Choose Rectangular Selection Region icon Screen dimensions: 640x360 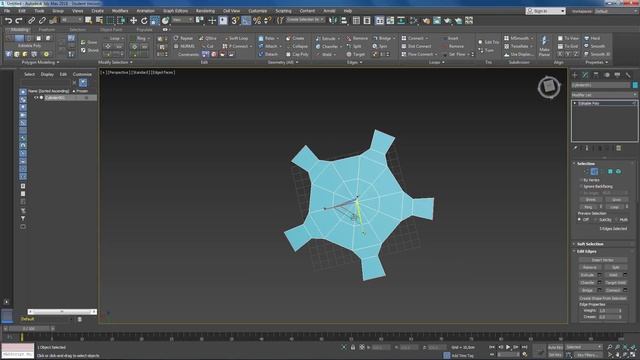tap(110, 20)
